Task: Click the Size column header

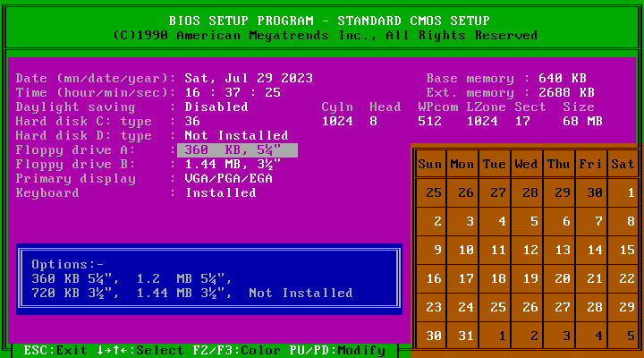Action: (579, 107)
